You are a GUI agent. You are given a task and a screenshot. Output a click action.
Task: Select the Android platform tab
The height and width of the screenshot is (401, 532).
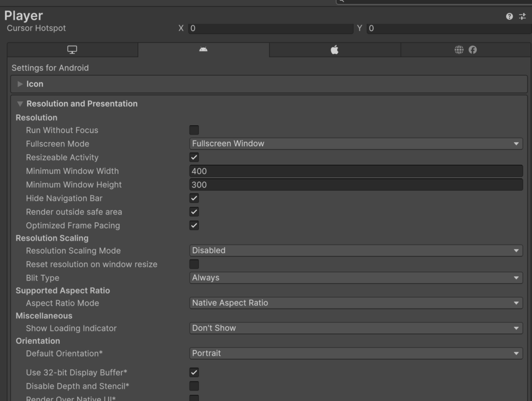203,50
